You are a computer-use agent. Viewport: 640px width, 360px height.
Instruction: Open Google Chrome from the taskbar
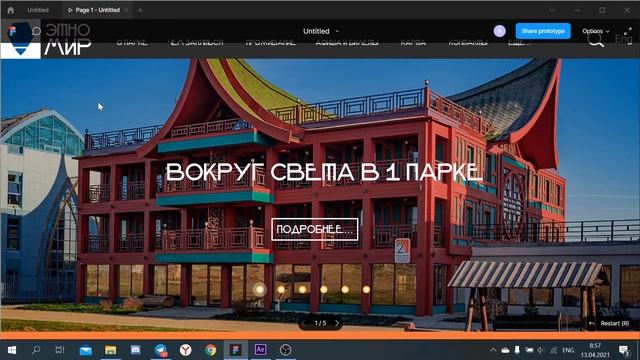(211, 350)
